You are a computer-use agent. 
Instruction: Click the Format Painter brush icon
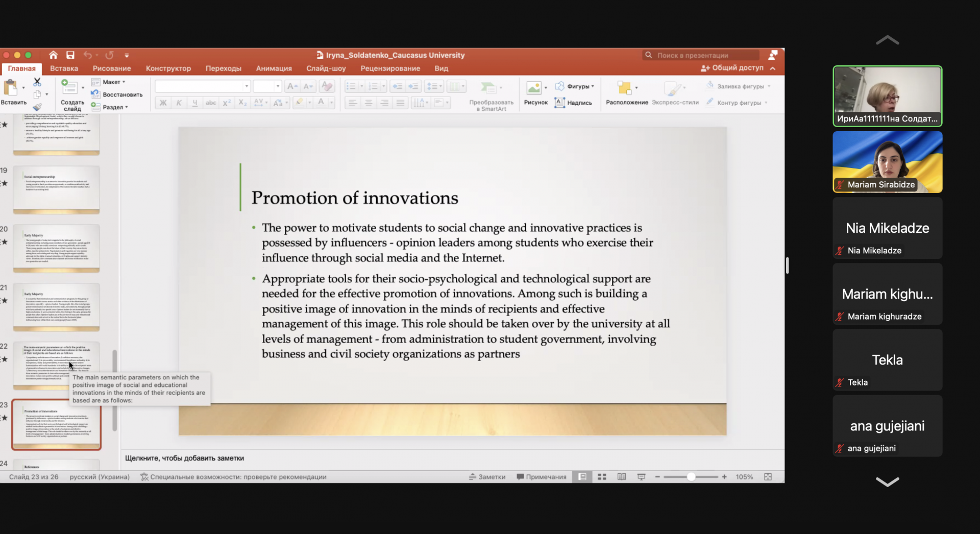[x=37, y=107]
